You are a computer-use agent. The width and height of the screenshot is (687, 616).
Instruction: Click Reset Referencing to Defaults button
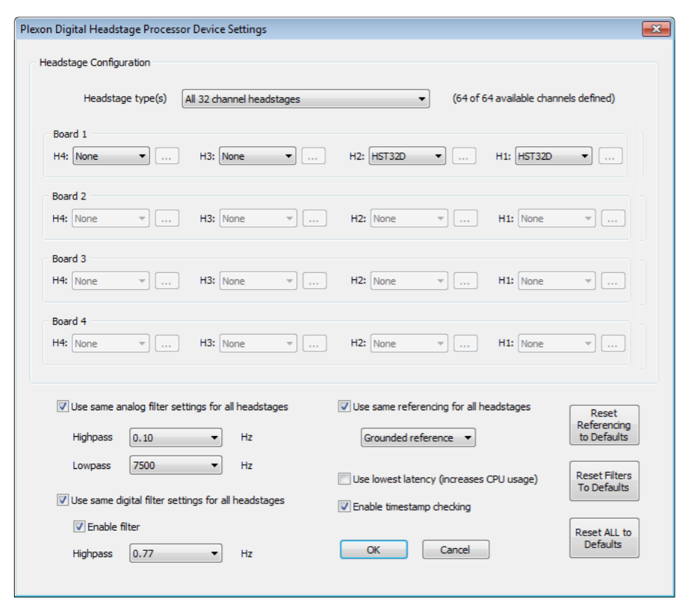coord(604,425)
